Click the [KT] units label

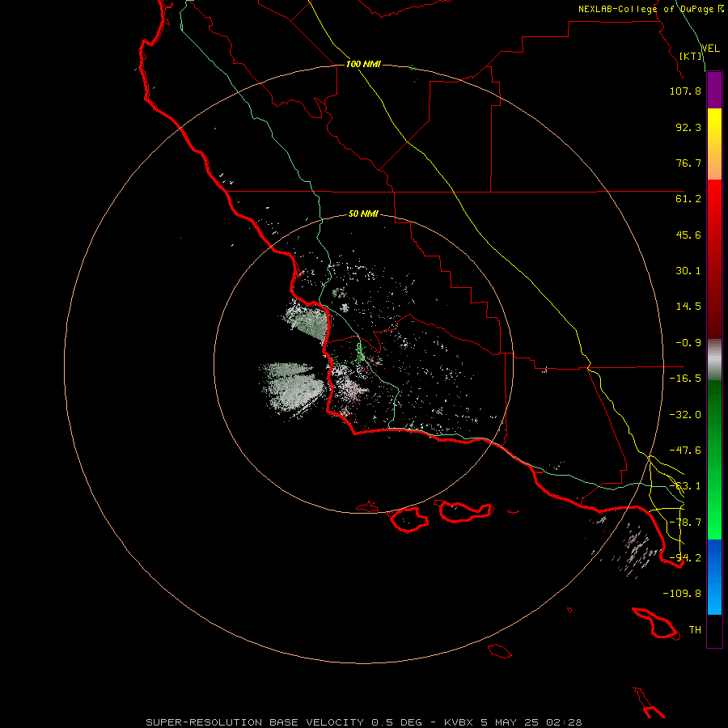(691, 56)
